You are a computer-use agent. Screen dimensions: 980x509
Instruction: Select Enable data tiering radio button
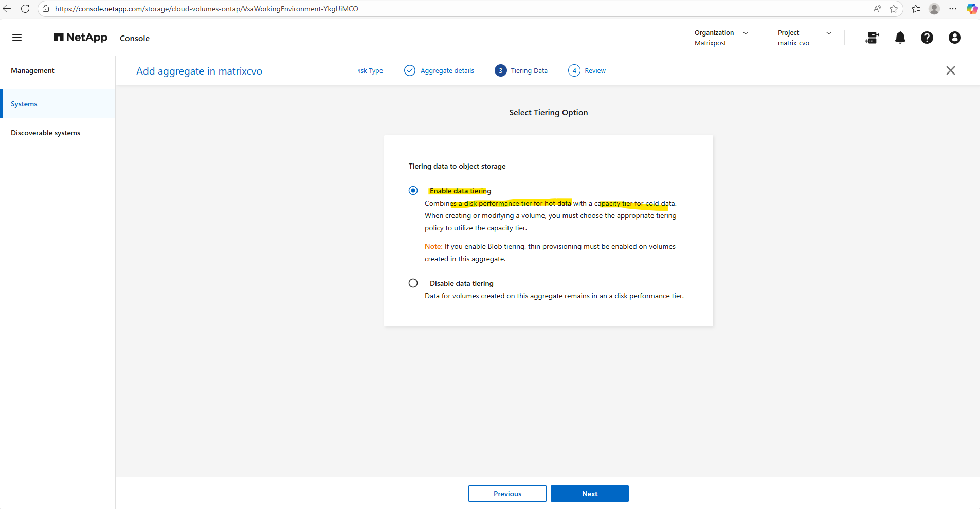413,191
